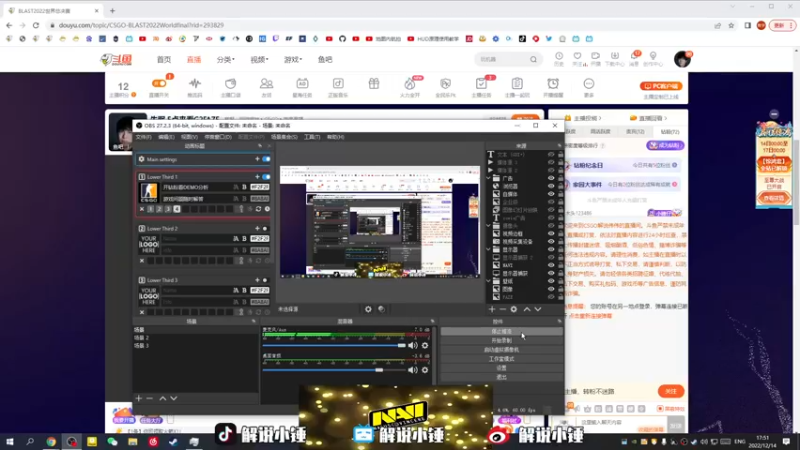Viewport: 800px width, 450px height.
Task: Add a new scene in scenes panel
Action: pos(139,398)
